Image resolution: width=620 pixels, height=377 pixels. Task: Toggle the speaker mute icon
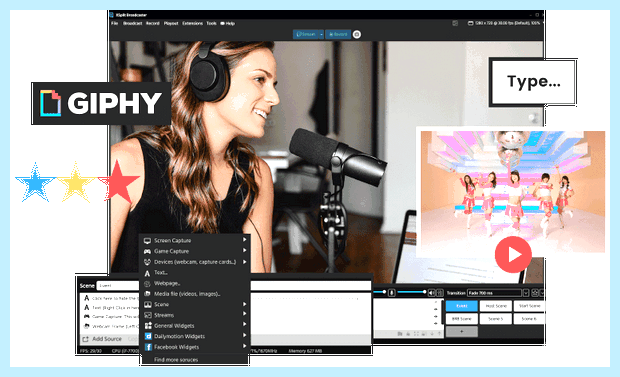pos(431,293)
